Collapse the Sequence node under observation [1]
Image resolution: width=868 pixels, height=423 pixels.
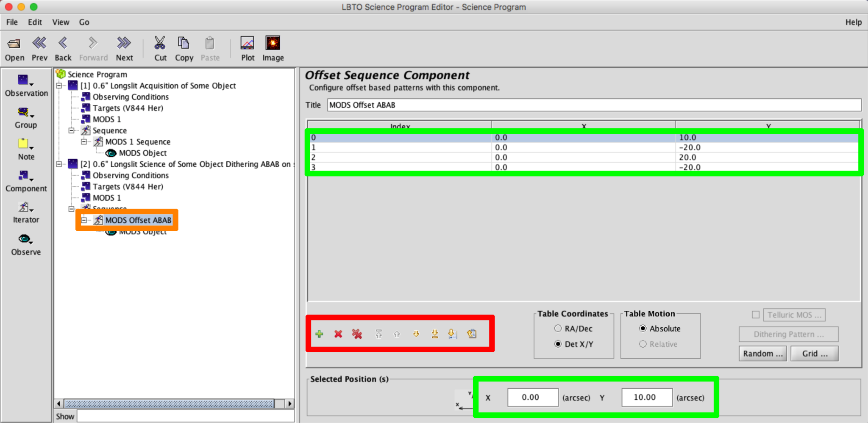coord(72,130)
